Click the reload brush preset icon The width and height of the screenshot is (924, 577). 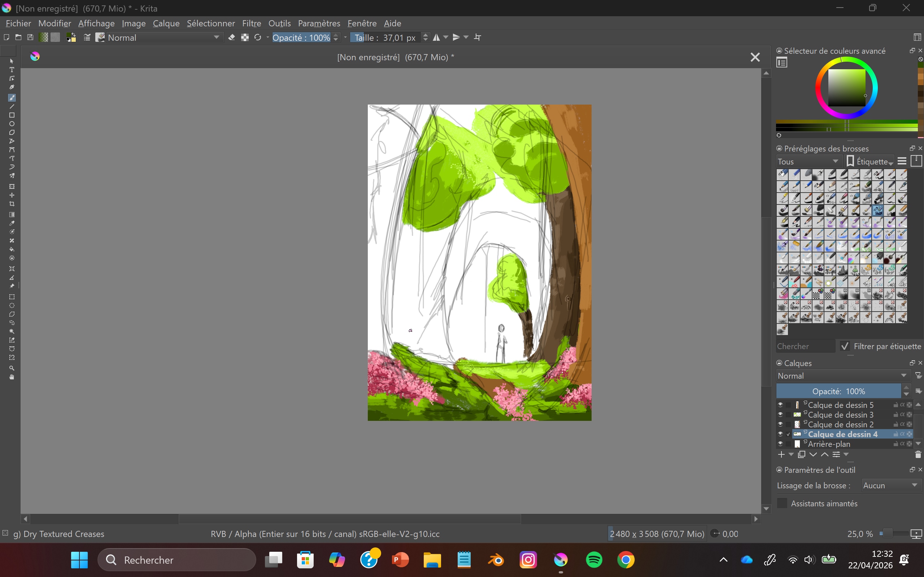(258, 38)
